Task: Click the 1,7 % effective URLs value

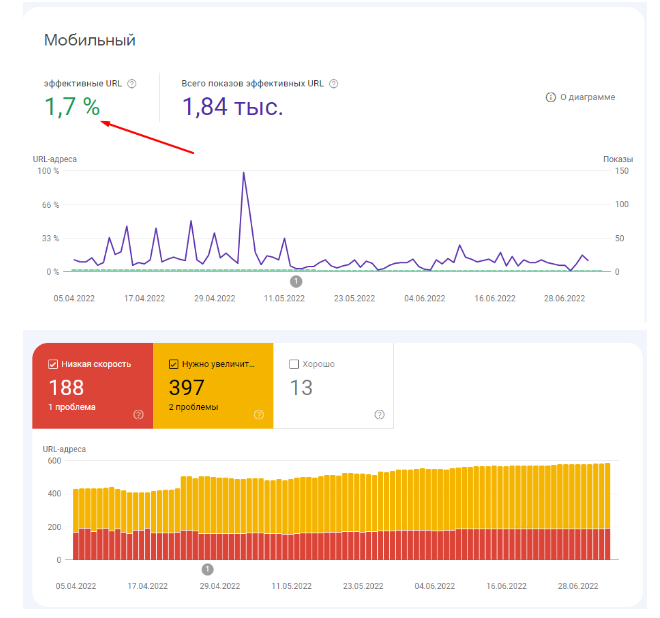Action: point(72,107)
